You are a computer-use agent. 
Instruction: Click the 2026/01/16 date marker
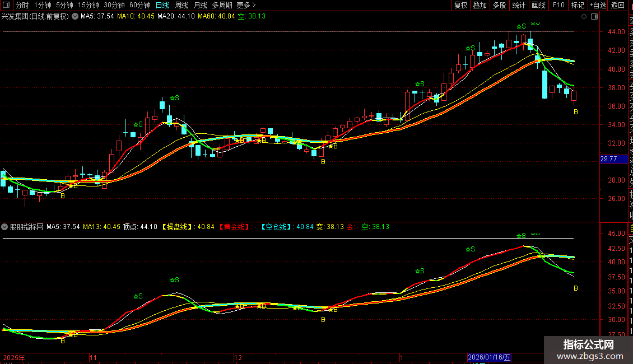489,357
